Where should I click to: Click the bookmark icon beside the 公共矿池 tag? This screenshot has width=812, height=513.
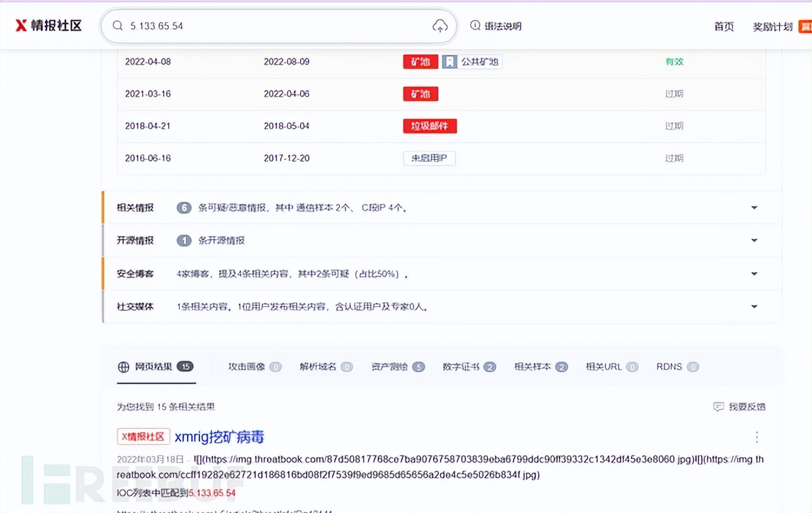[x=449, y=61]
